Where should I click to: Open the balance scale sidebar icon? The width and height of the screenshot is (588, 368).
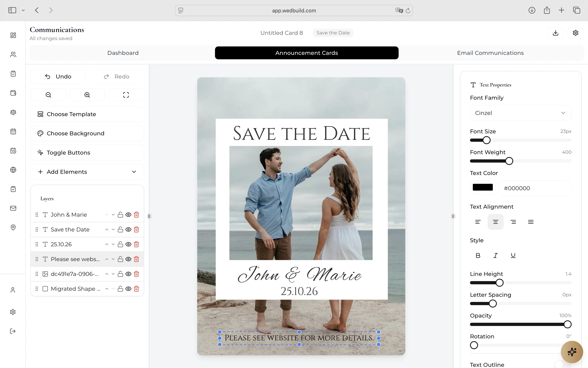[13, 112]
